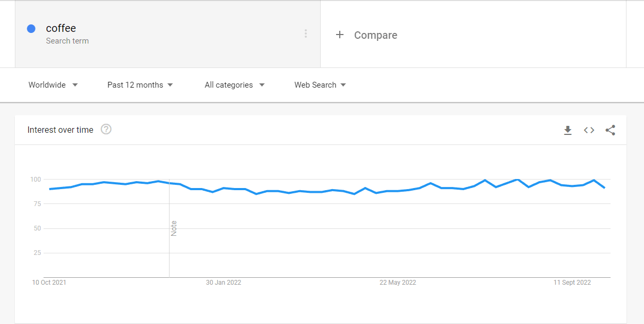
Task: Open the Web Search type dropdown
Action: point(320,85)
